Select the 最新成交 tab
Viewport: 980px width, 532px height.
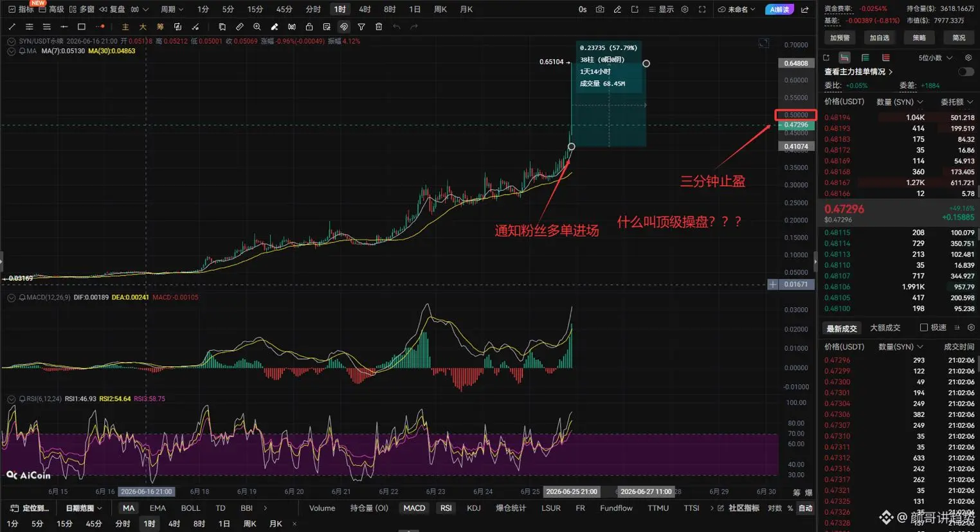(x=842, y=328)
